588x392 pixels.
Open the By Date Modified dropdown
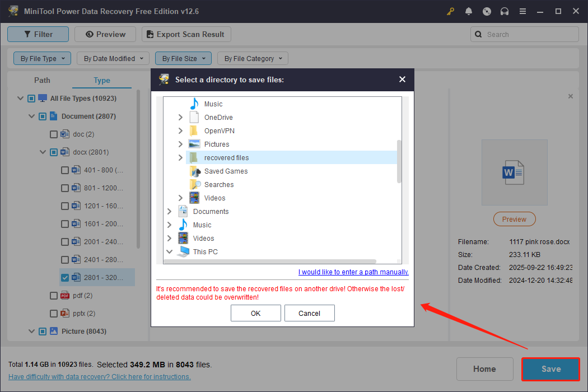[x=113, y=58]
